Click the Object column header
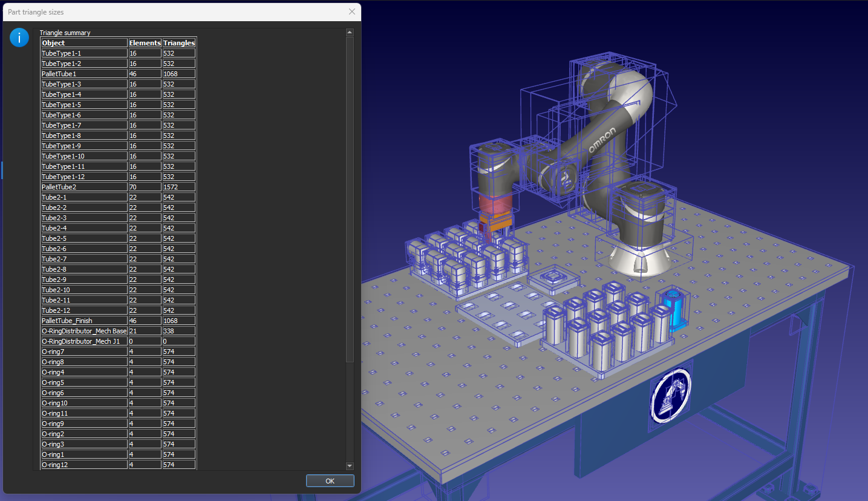Image resolution: width=868 pixels, height=501 pixels. click(x=84, y=43)
